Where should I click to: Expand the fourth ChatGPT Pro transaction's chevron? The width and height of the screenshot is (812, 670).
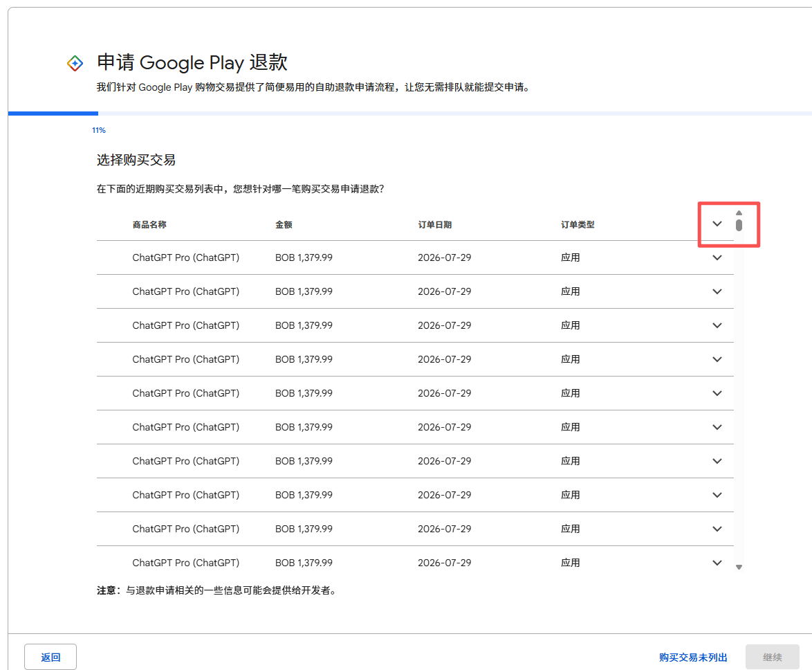pos(717,359)
